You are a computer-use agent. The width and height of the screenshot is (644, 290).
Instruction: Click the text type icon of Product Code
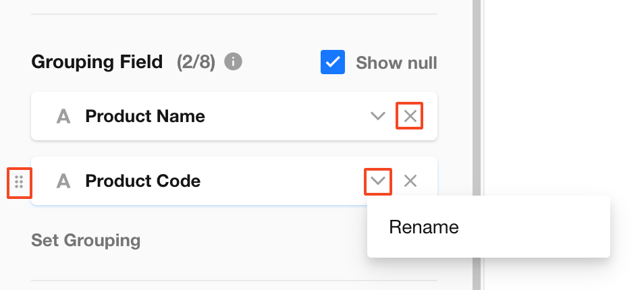click(x=63, y=181)
